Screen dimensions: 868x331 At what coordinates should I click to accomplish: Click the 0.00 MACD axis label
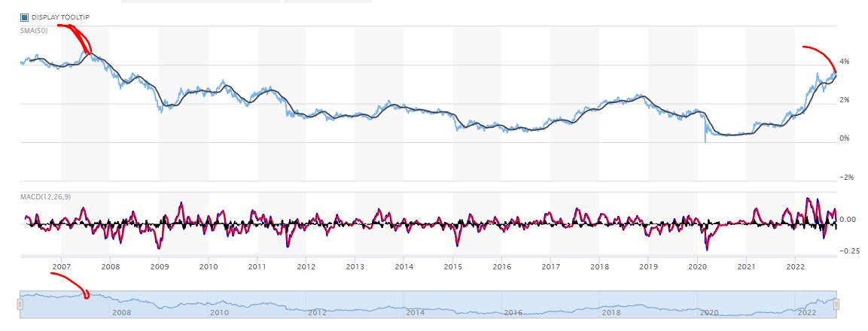(848, 220)
